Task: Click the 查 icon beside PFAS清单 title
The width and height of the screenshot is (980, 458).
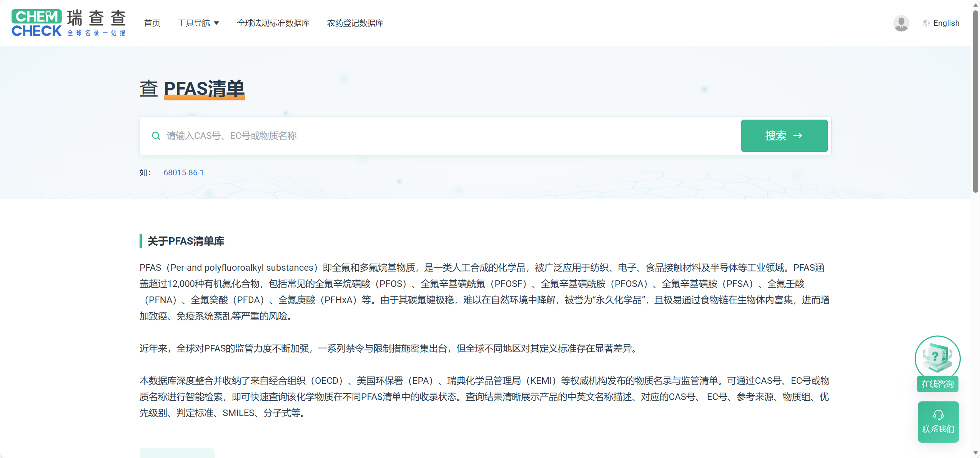Action: coord(149,88)
